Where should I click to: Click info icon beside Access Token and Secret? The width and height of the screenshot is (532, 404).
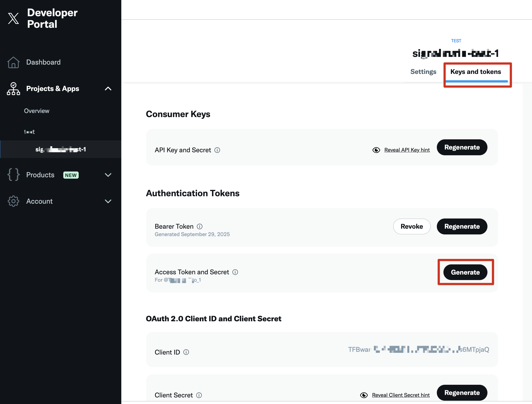(x=235, y=272)
